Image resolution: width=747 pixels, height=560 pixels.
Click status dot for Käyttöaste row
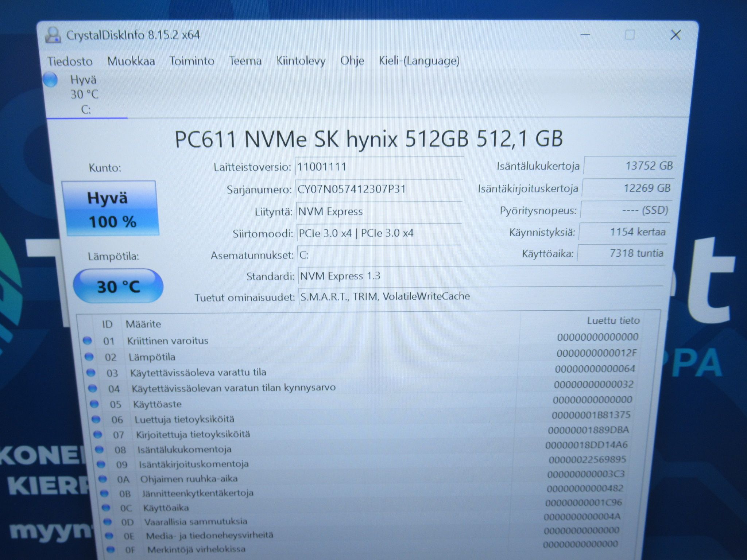pos(94,404)
